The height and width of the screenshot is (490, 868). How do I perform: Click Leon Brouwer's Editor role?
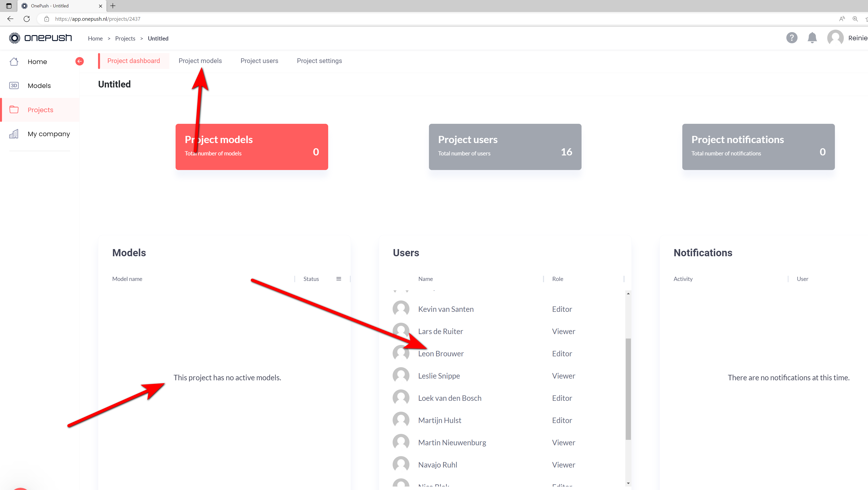[x=562, y=353]
